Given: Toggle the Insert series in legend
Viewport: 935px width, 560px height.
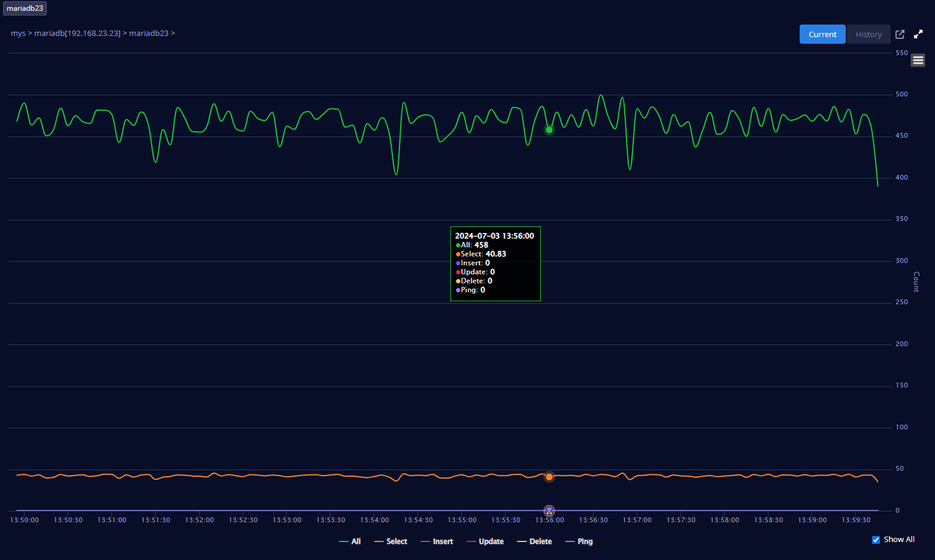Looking at the screenshot, I should pos(437,541).
